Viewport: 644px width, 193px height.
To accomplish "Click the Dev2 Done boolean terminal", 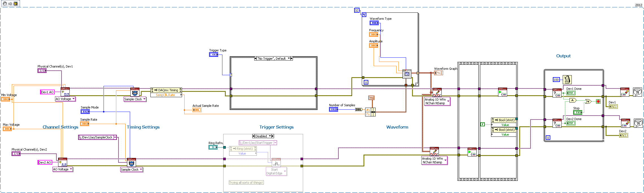I will click(571, 123).
